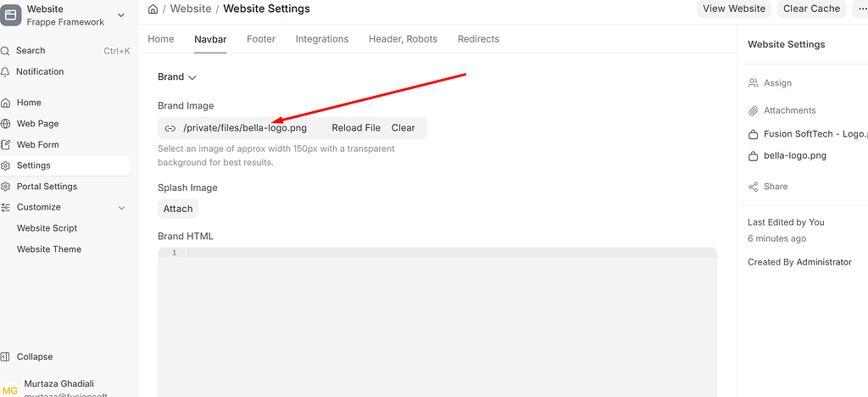
Task: Select the Navbar tab
Action: click(x=210, y=39)
